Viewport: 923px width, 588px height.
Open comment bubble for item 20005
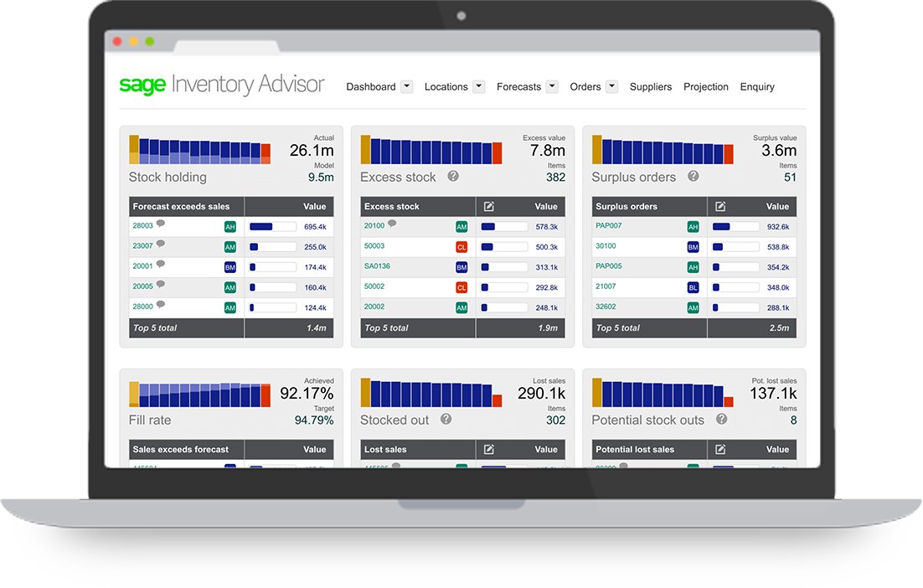click(x=161, y=285)
